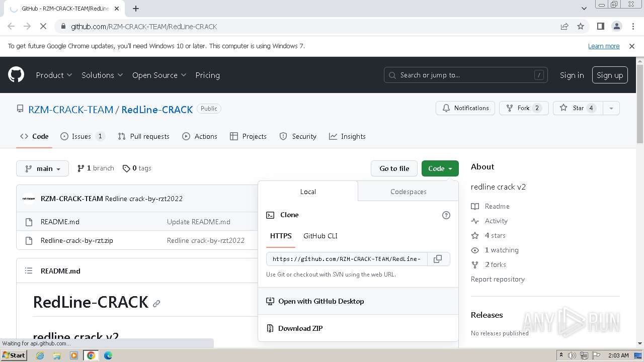Open the clone help question icon
This screenshot has width=644, height=362.
[446, 215]
